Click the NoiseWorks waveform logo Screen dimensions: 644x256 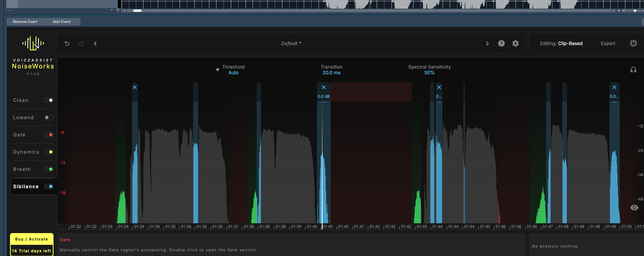click(x=33, y=43)
